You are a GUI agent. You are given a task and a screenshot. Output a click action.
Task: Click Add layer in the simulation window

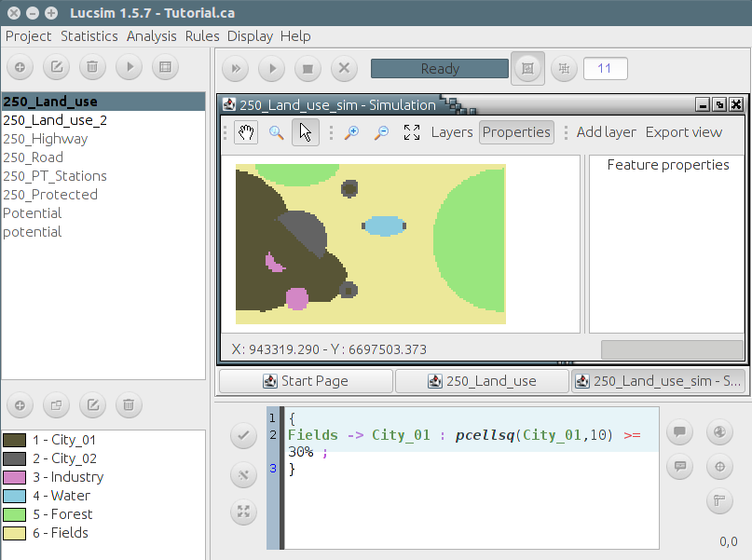606,132
